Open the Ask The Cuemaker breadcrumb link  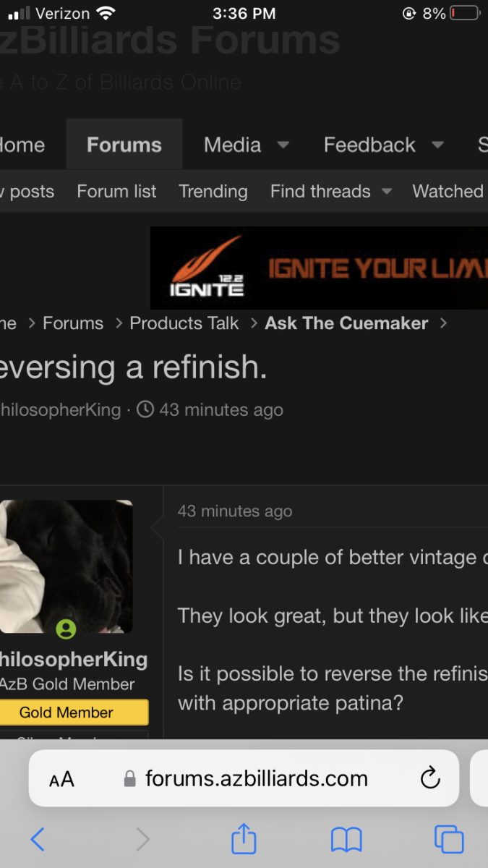[346, 323]
